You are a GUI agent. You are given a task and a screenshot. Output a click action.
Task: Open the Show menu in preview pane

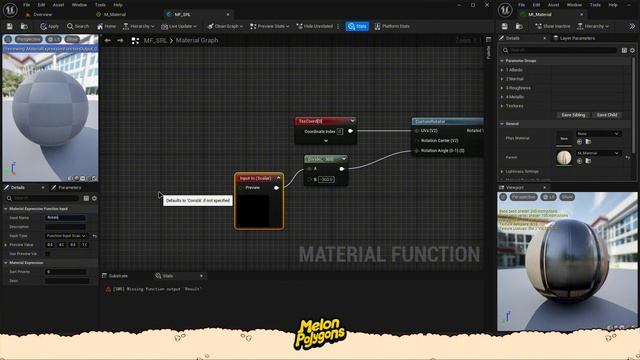(x=72, y=39)
